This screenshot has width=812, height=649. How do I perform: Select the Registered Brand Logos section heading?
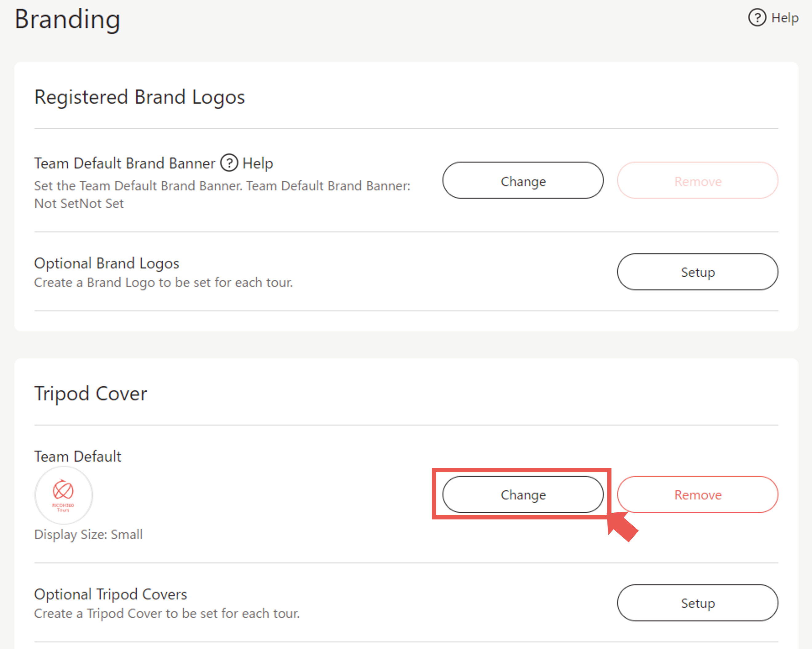pos(139,97)
